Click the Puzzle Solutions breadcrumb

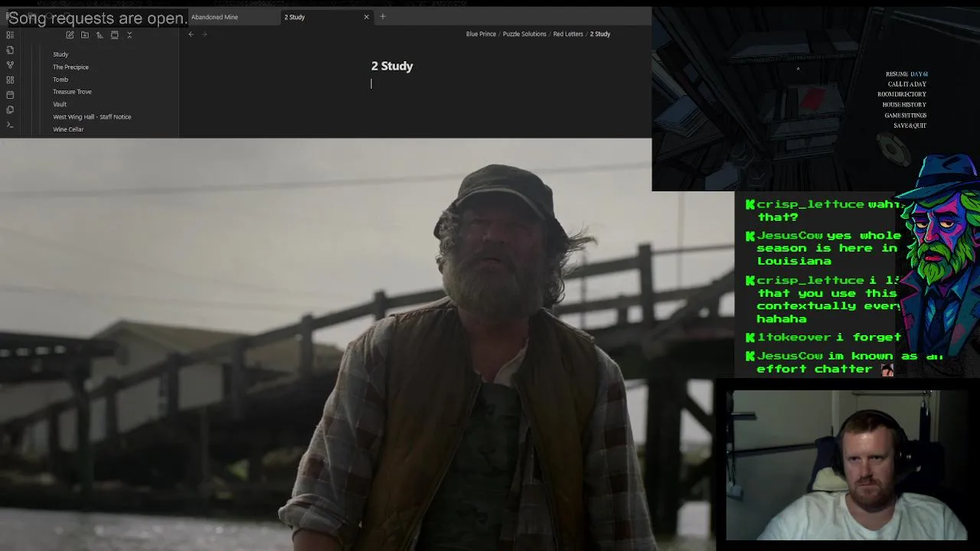(x=524, y=34)
